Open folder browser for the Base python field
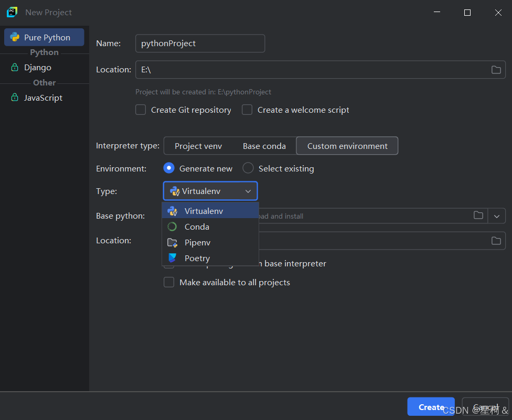 [x=478, y=215]
